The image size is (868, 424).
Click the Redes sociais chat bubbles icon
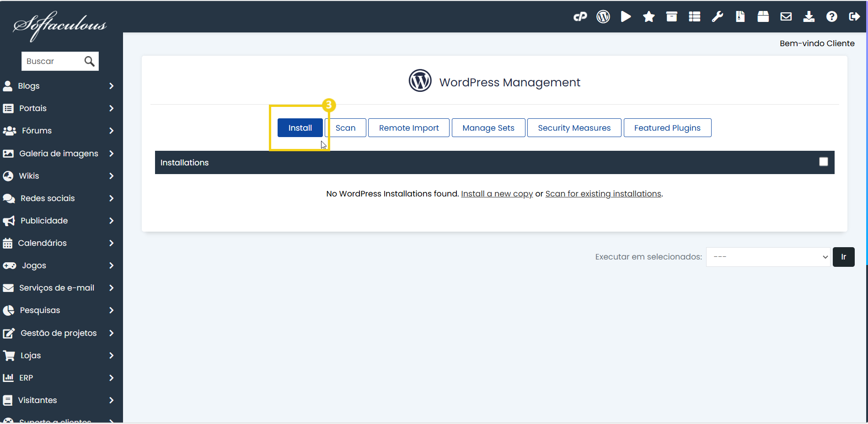9,198
